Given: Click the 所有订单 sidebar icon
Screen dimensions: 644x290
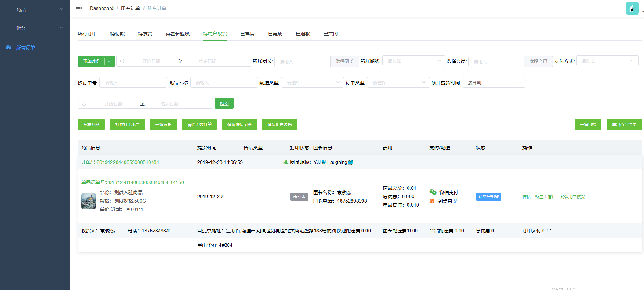Looking at the screenshot, I should [9, 48].
